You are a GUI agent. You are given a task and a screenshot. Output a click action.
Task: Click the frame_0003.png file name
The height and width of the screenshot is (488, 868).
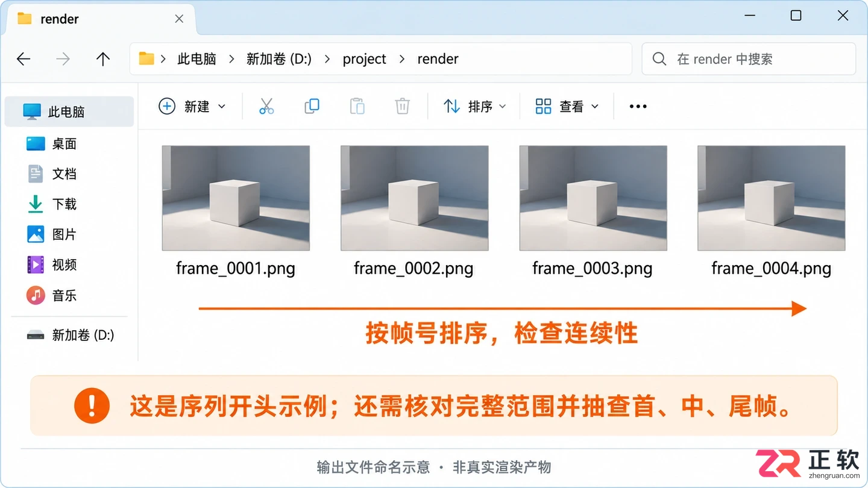click(x=593, y=268)
